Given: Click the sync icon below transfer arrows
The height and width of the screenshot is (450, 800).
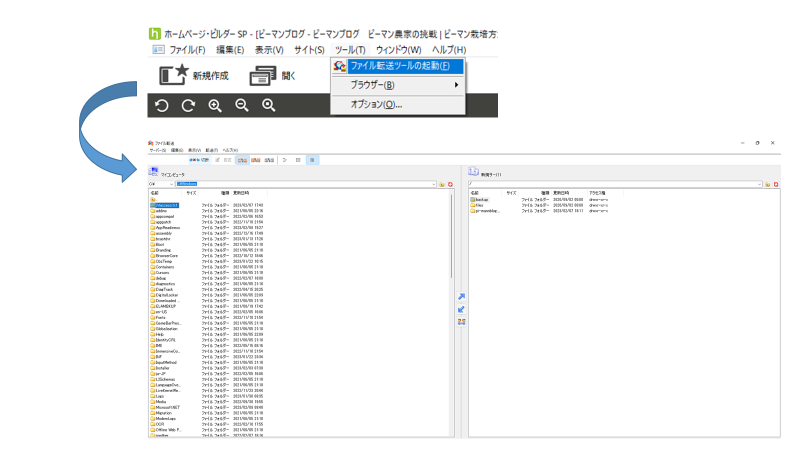Looking at the screenshot, I should (460, 321).
